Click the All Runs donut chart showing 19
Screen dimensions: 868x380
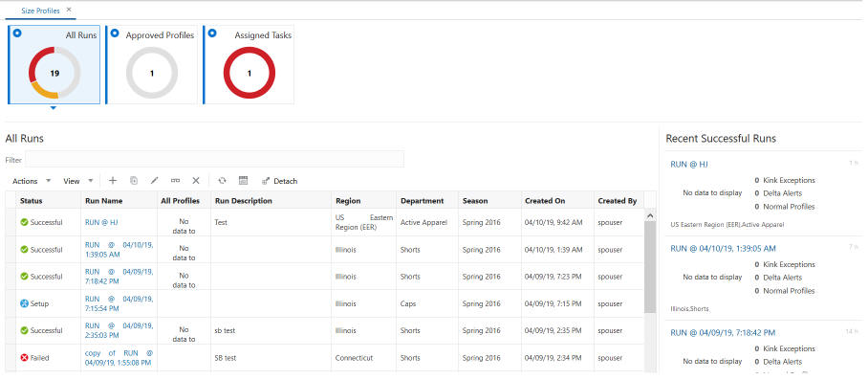click(x=54, y=73)
